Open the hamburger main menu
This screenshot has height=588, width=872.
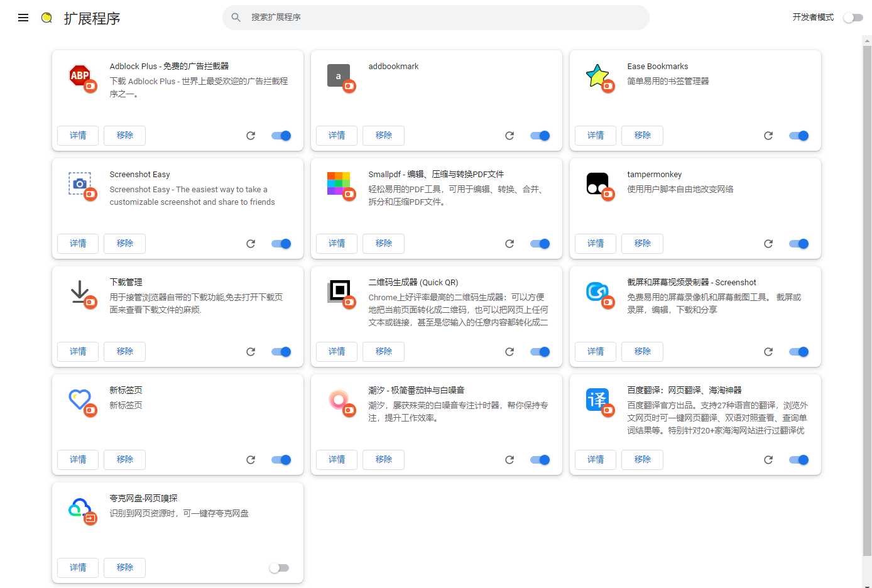click(x=23, y=18)
